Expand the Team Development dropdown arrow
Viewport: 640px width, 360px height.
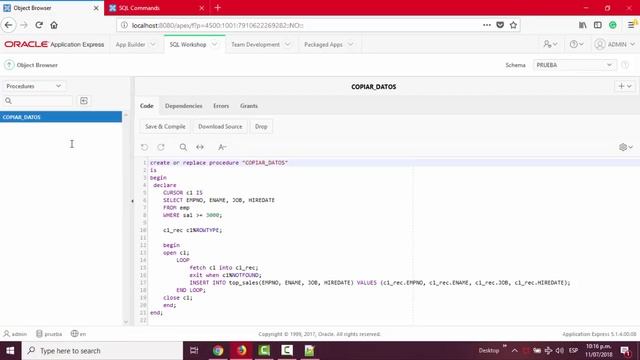pos(287,44)
